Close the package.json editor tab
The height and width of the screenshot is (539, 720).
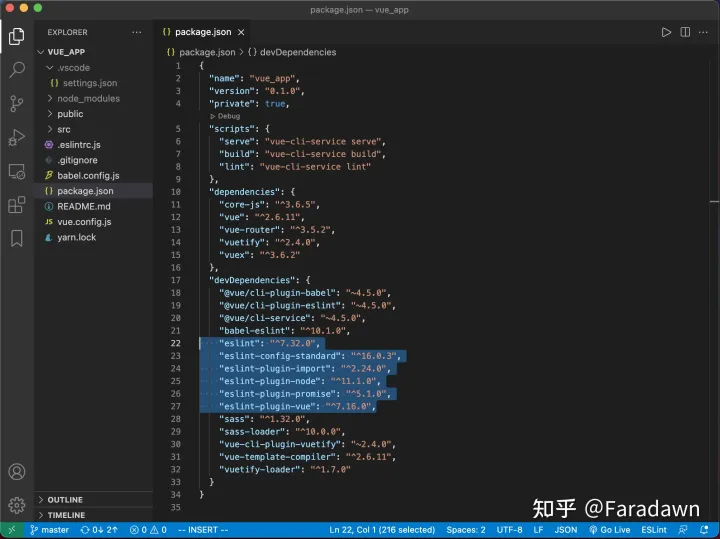pos(241,32)
